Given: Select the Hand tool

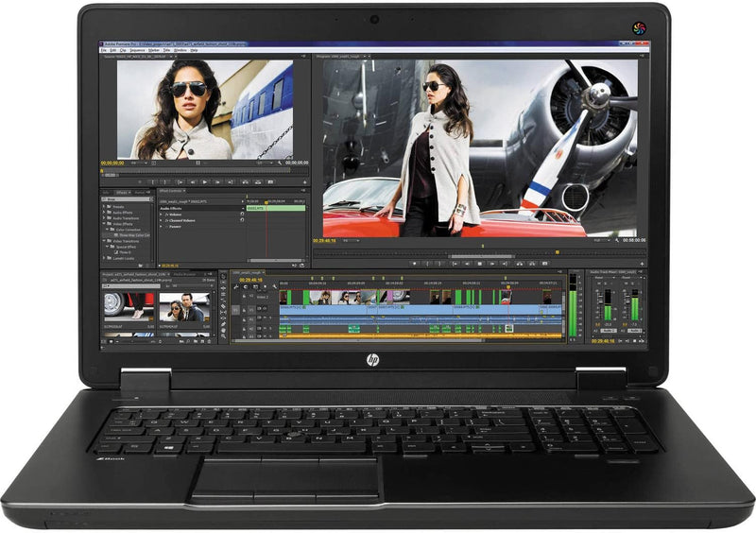Looking at the screenshot, I should coord(223,331).
